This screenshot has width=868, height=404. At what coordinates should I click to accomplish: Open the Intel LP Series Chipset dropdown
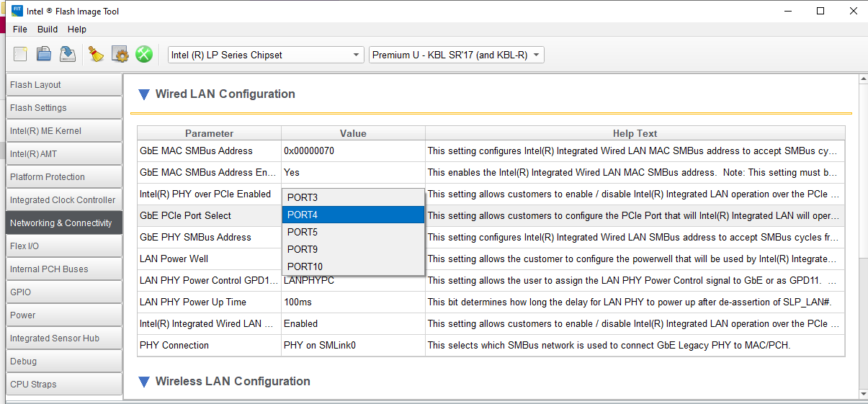point(266,55)
